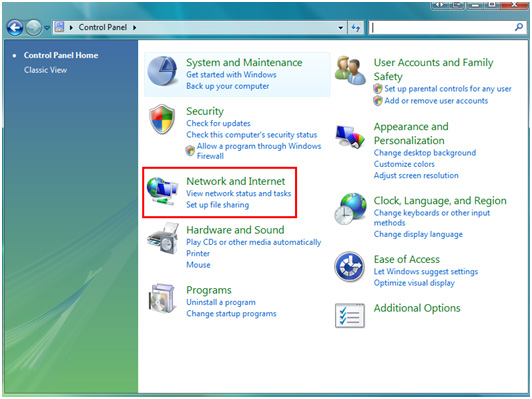Open the Ease of Access blue circle icon
This screenshot has height=399, width=532.
click(349, 266)
